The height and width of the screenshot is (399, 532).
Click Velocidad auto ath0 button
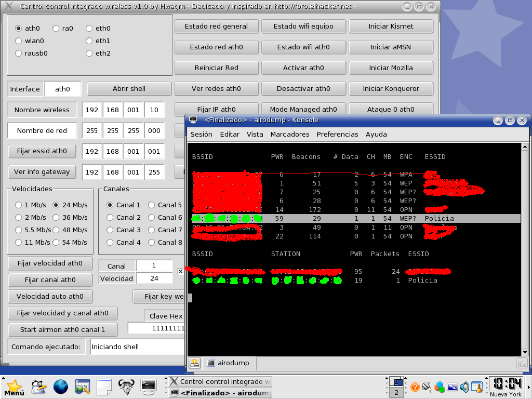click(x=50, y=297)
